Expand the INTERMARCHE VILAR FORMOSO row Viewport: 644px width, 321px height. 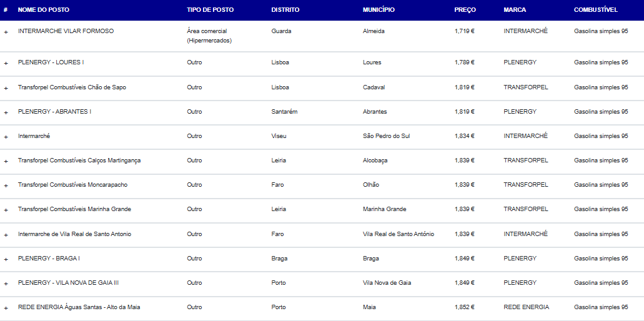point(6,32)
